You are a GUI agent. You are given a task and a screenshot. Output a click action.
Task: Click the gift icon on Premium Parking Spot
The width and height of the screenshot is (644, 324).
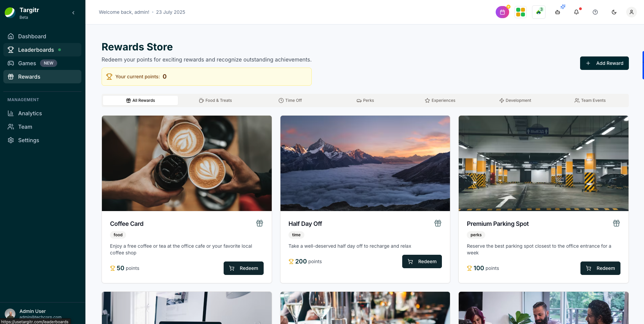pos(616,223)
